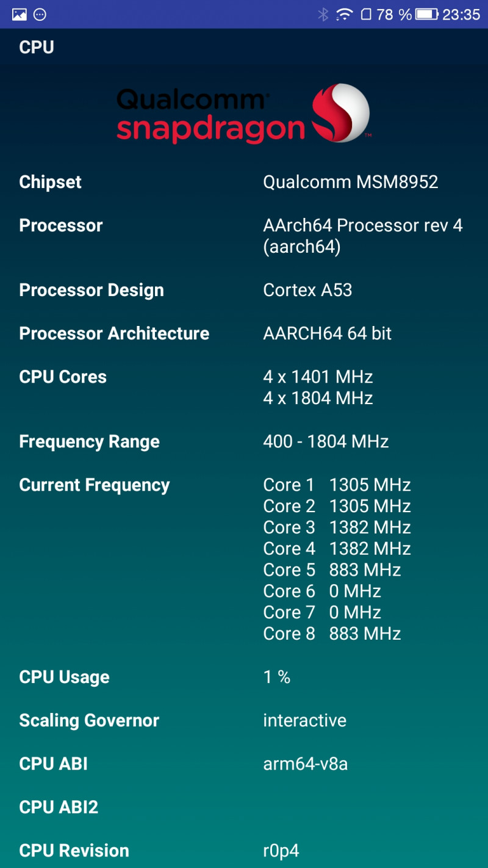Select the Qualcomm MSM8952 chipset value
Viewport: 488px width, 868px height.
tap(350, 182)
